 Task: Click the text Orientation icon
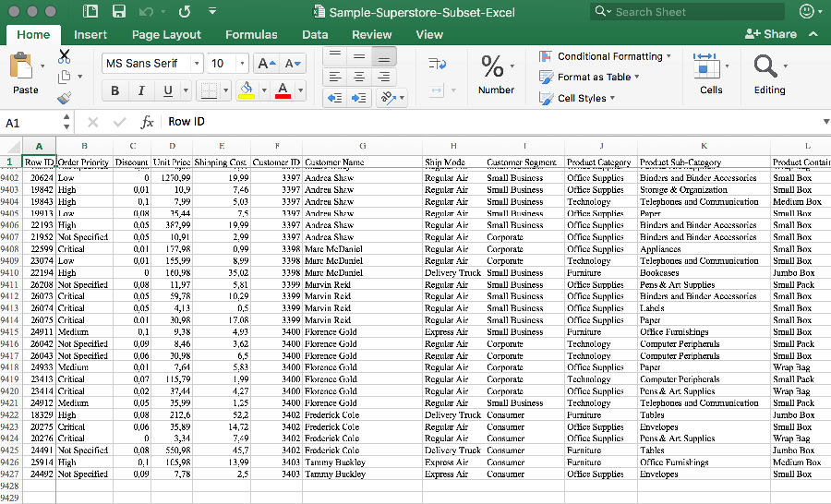coord(388,98)
